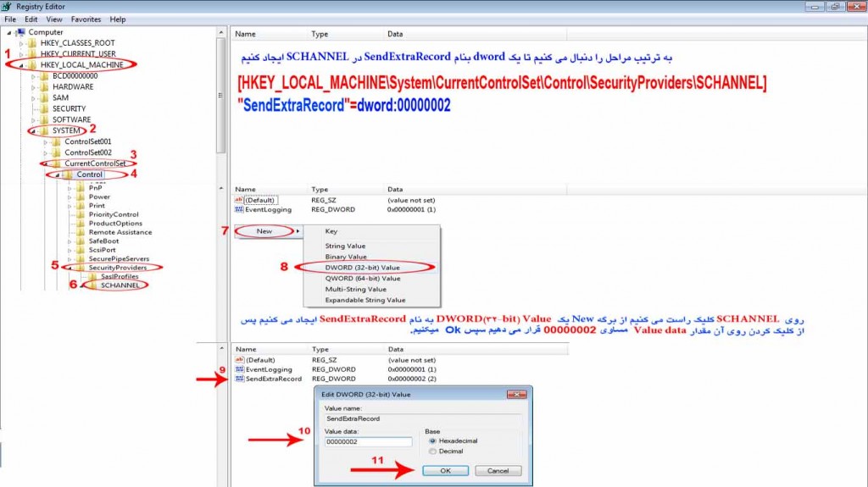Click the HARDWARE folder icon
The width and height of the screenshot is (868, 487).
click(x=45, y=87)
